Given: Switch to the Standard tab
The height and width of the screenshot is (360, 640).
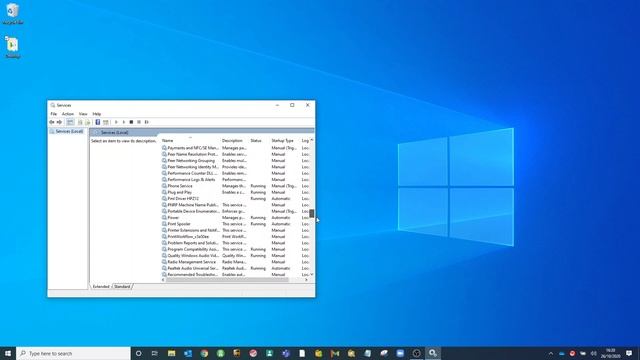Looking at the screenshot, I should [x=122, y=287].
